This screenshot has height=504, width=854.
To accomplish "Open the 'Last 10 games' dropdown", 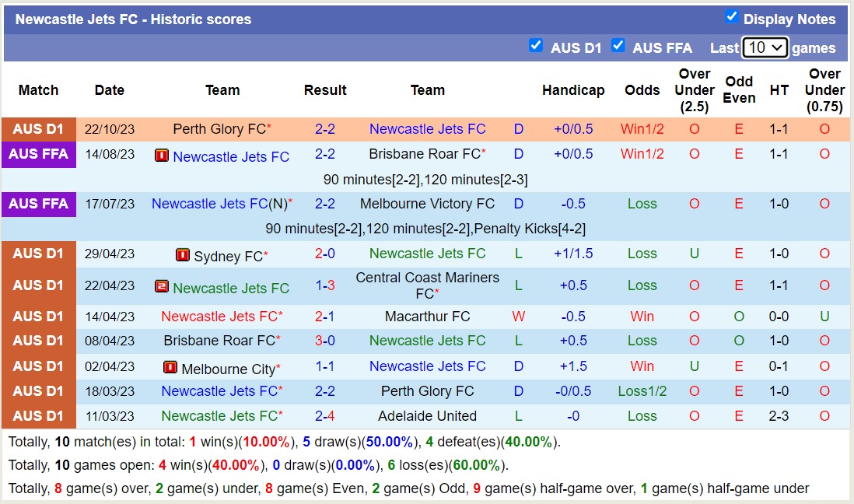I will [765, 47].
